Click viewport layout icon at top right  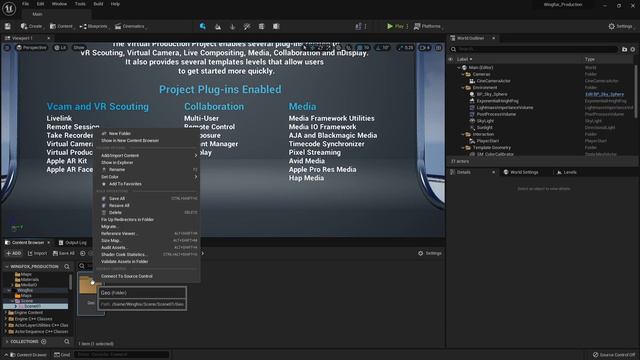[x=438, y=48]
